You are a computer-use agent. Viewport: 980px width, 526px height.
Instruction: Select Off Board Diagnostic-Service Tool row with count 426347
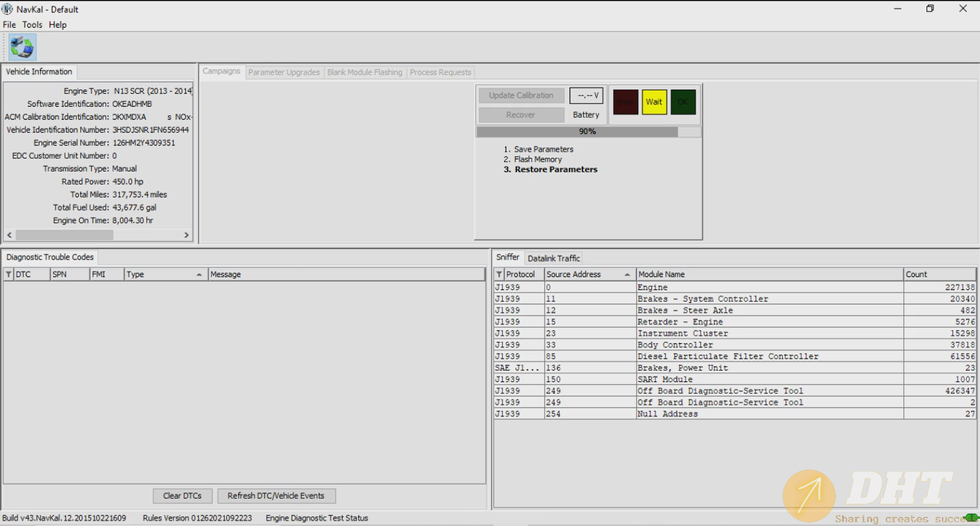735,391
